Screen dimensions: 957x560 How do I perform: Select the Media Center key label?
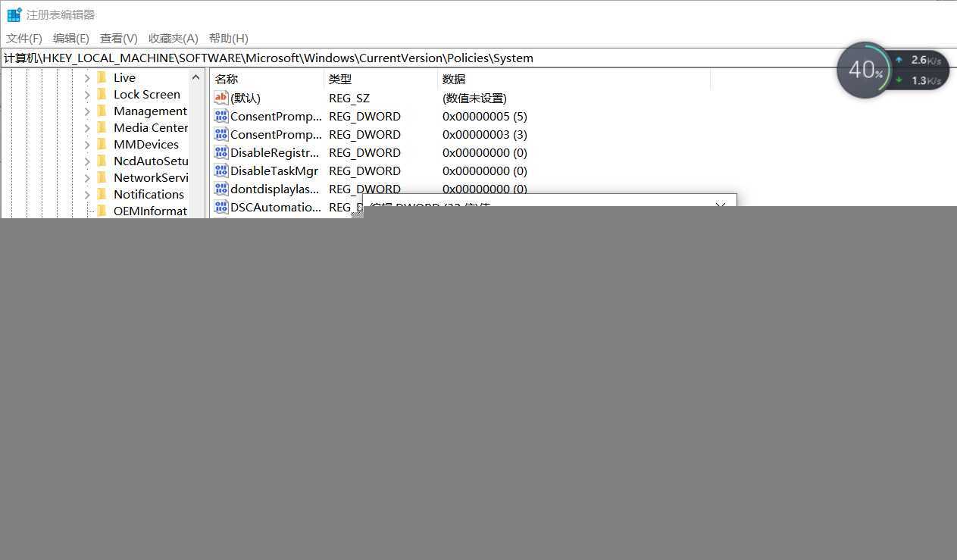(150, 127)
